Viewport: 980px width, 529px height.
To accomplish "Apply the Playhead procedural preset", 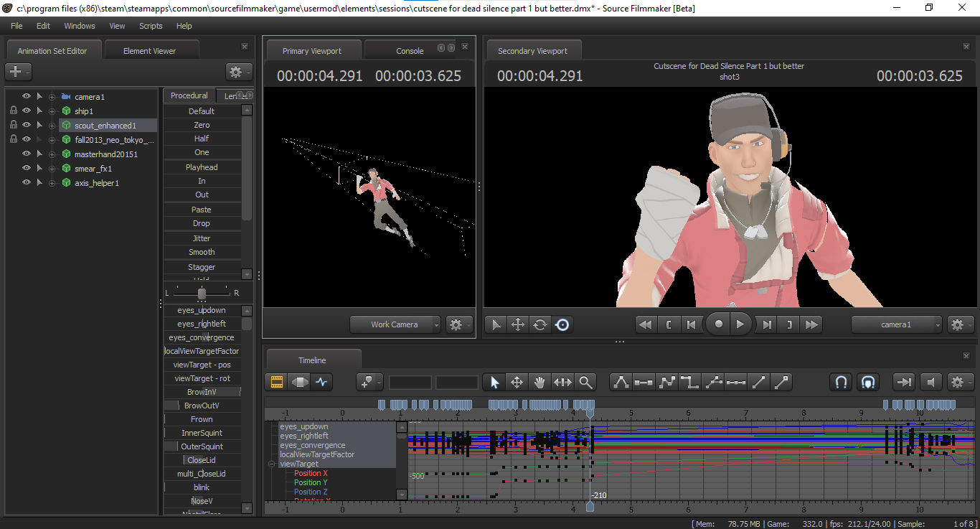I will 202,167.
